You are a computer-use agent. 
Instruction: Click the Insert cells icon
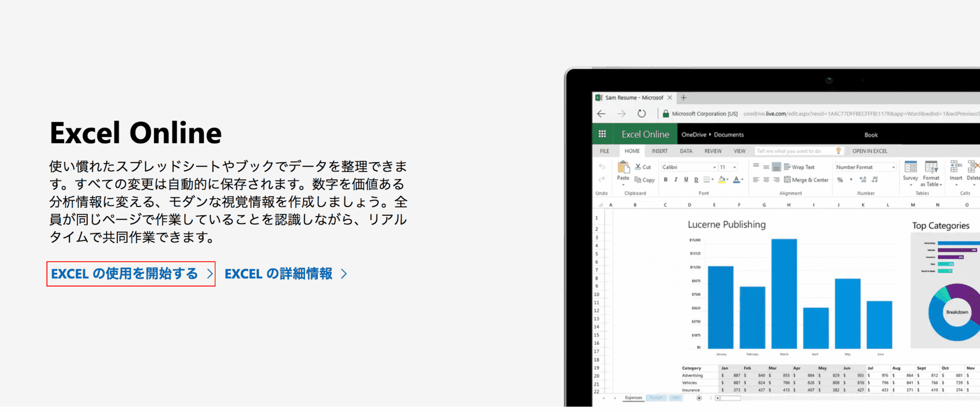955,167
